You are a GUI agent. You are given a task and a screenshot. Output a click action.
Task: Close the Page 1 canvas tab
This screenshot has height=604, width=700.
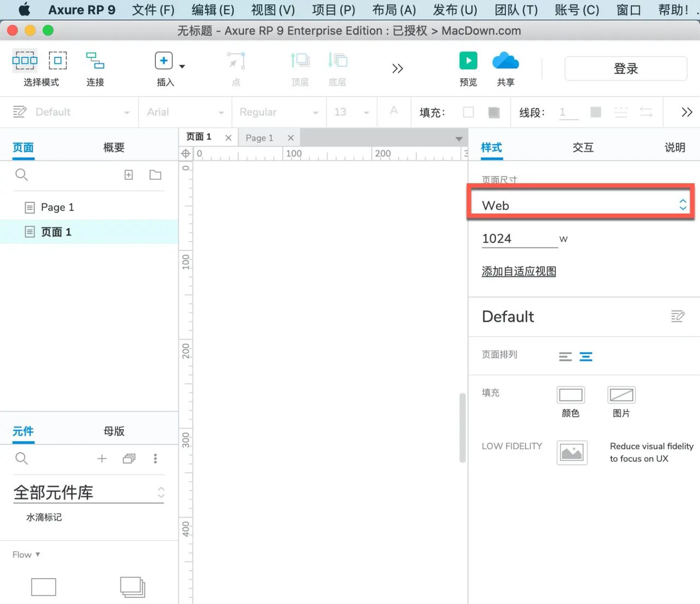coord(290,138)
